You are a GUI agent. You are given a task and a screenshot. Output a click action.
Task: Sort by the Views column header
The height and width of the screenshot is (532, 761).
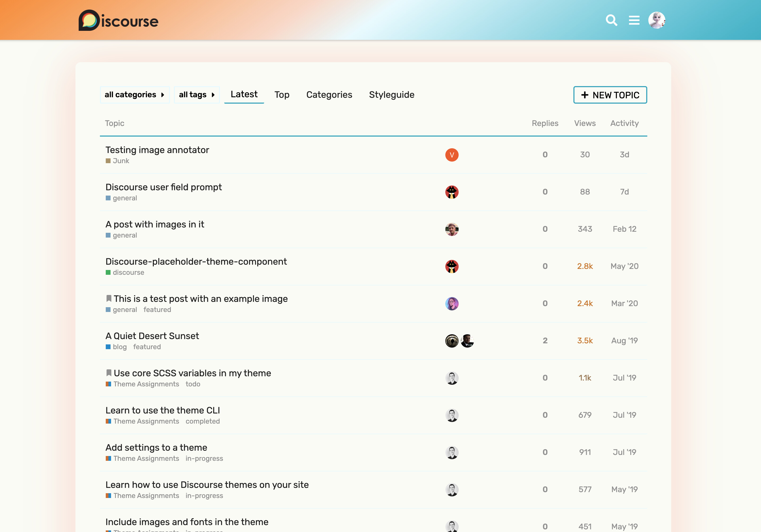click(584, 123)
